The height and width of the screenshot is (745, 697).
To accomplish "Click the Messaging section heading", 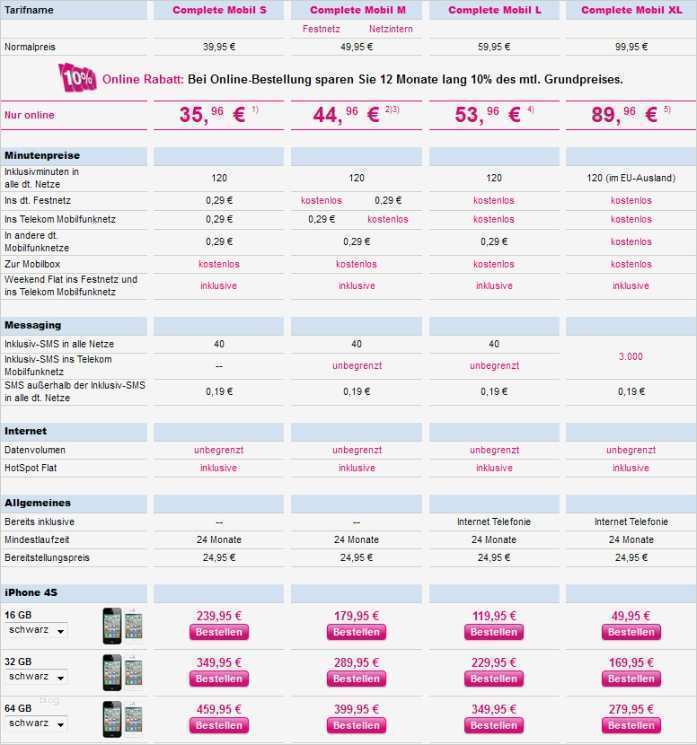I will 33,325.
